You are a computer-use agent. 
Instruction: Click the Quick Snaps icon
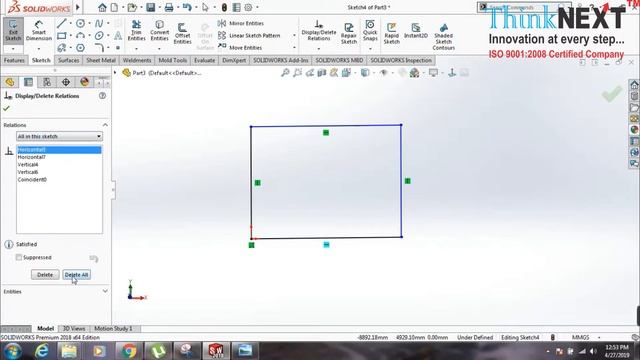370,31
